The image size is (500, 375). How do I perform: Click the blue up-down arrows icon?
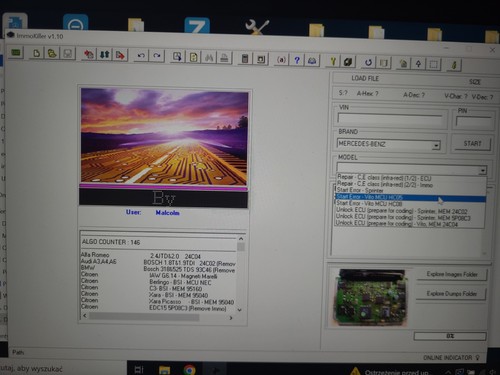click(104, 55)
